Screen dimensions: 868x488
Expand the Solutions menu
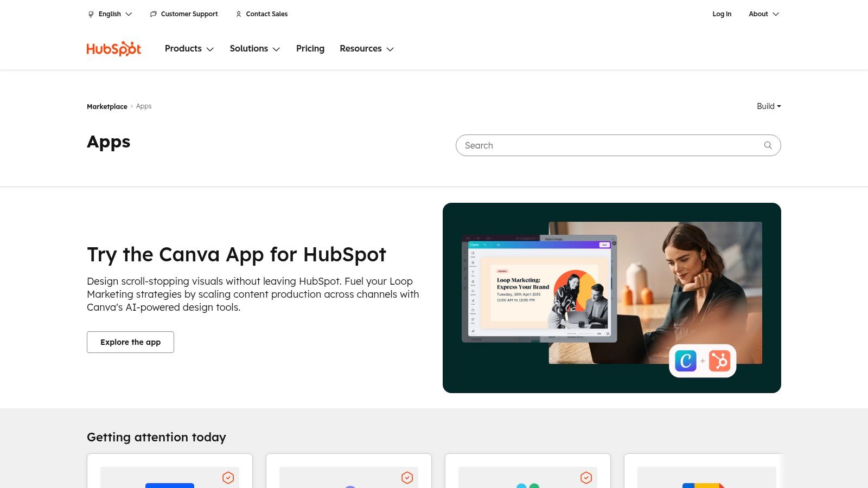(x=255, y=49)
